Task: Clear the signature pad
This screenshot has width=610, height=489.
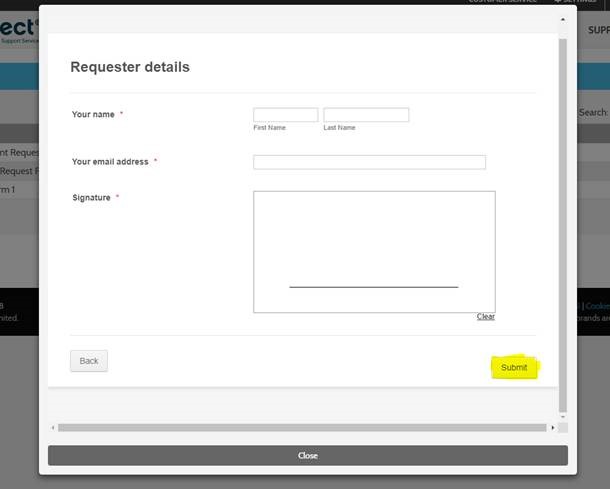Action: click(x=486, y=317)
